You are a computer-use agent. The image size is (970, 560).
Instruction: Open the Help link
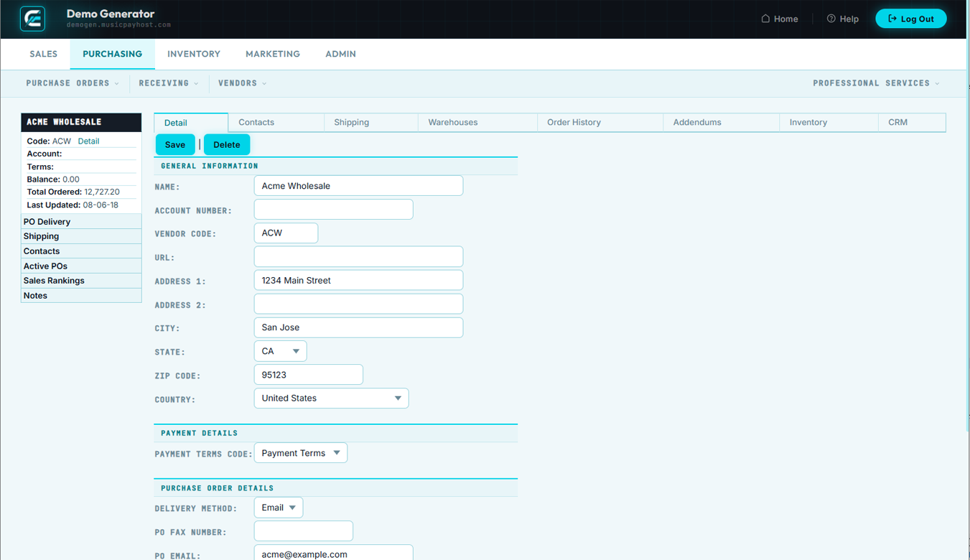[x=843, y=19]
